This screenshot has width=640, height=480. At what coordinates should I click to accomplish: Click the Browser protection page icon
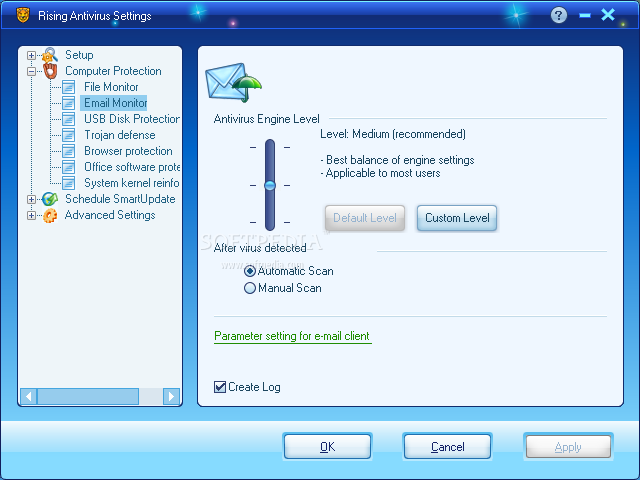[x=69, y=151]
